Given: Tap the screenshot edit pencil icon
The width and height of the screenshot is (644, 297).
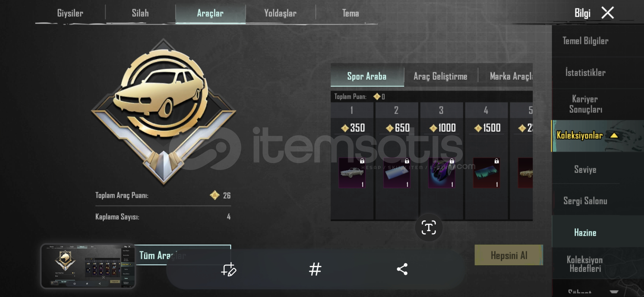Looking at the screenshot, I should [228, 269].
